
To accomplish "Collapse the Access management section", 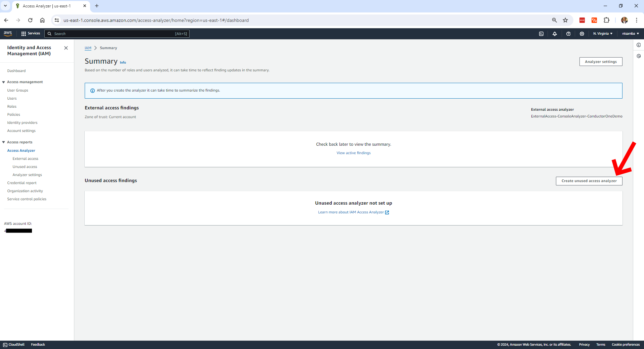I will click(3, 82).
